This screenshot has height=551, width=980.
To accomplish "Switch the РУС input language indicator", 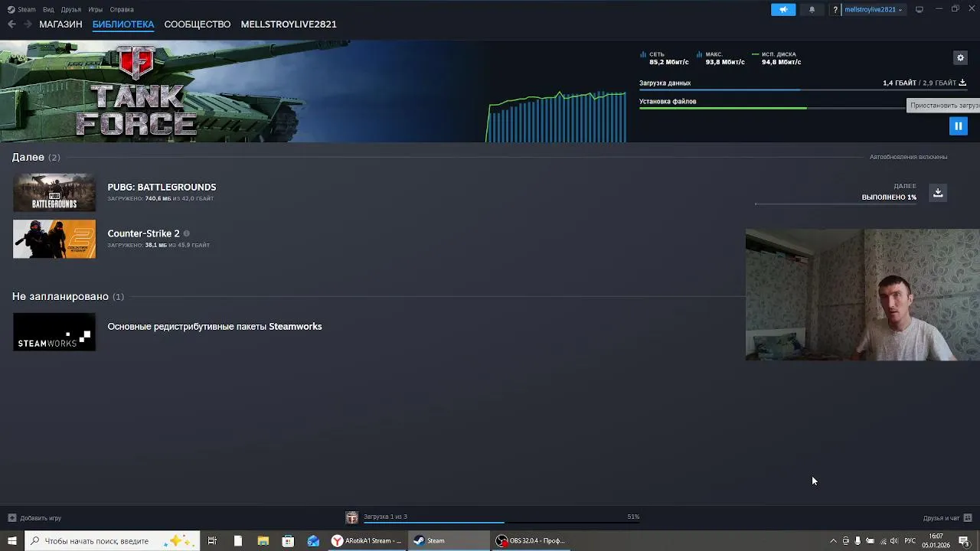I will (910, 541).
